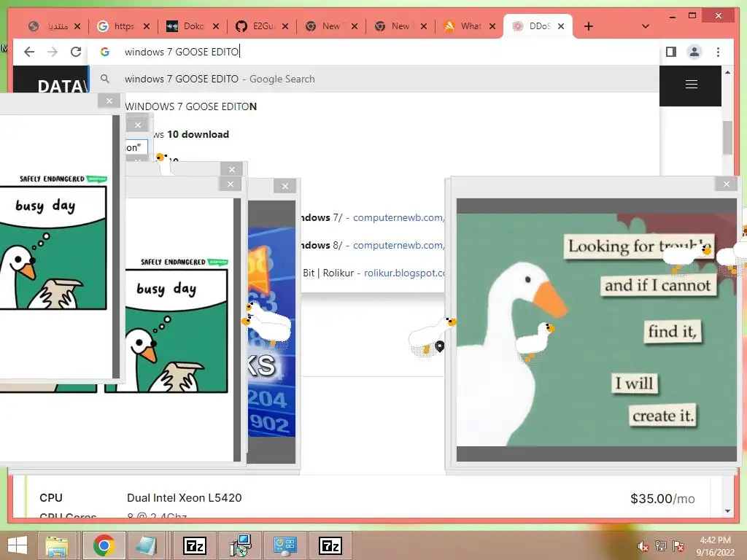Select the 'windows 7 GOOSE EDITO - Google Search' suggestion
747x560 pixels.
click(374, 79)
